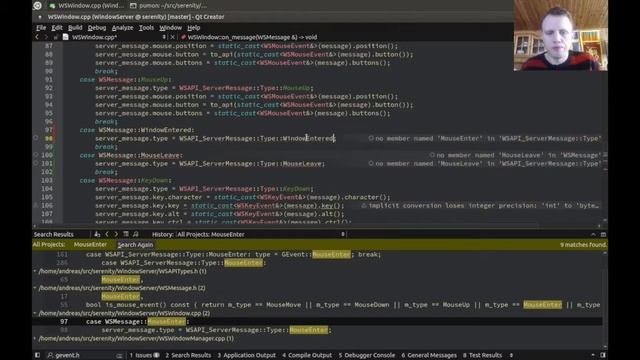This screenshot has width=640, height=360.
Task: Open the search History combo box
Action: click(x=261, y=234)
